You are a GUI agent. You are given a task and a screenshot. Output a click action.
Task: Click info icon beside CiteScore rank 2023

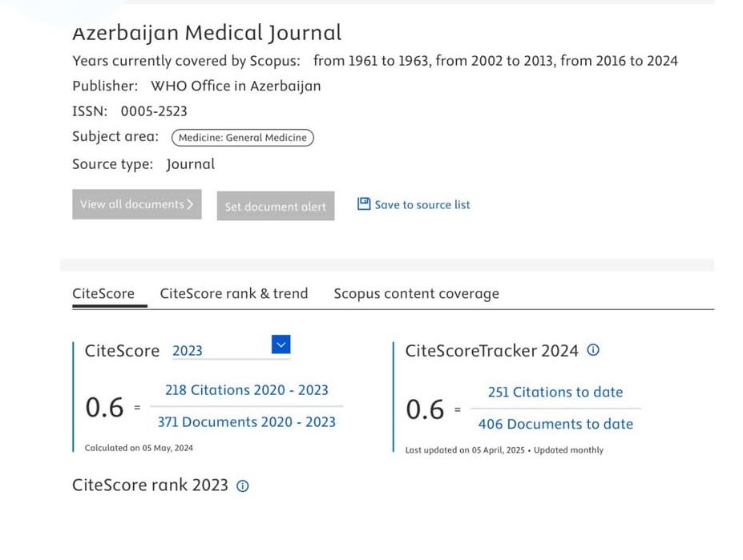click(x=243, y=485)
